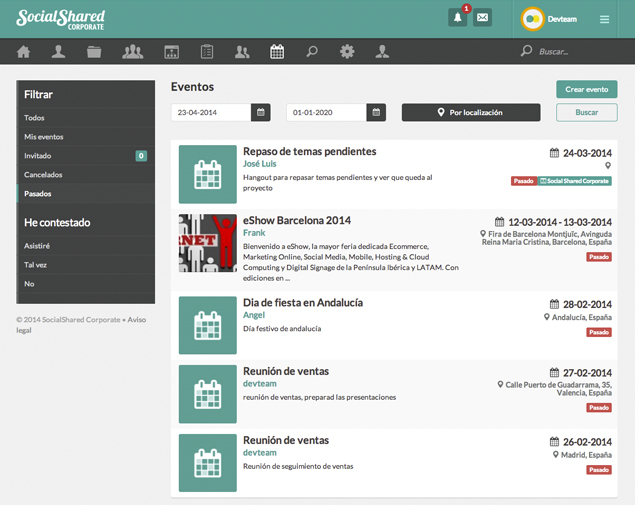635x505 pixels.
Task: Select the Mis eventos filter
Action: (x=85, y=137)
